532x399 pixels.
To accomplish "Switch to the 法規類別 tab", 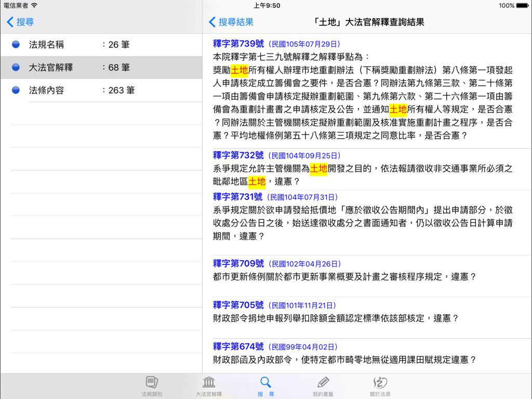I will (151, 385).
